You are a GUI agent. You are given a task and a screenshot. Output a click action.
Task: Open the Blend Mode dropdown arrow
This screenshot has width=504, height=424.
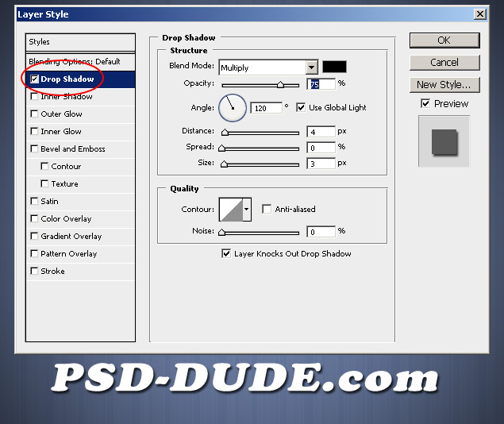pyautogui.click(x=311, y=67)
